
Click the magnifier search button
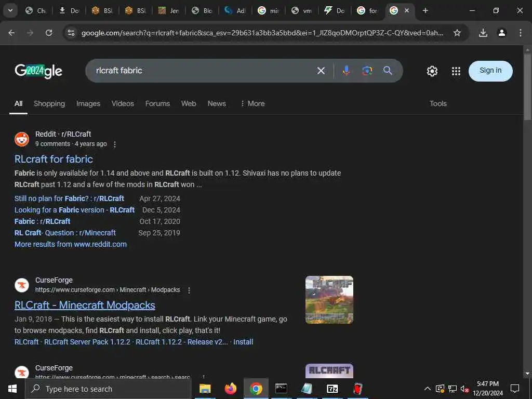(x=388, y=71)
